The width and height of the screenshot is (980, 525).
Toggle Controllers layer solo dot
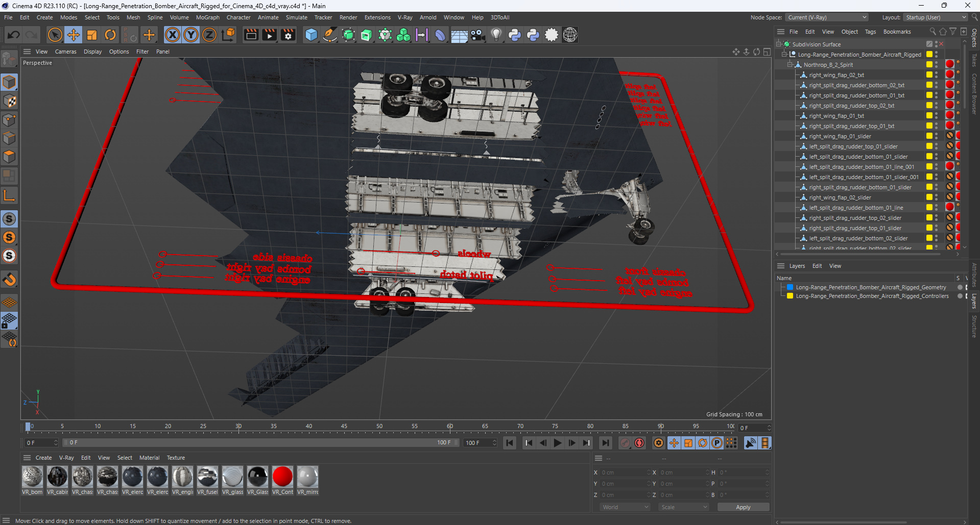tap(960, 296)
